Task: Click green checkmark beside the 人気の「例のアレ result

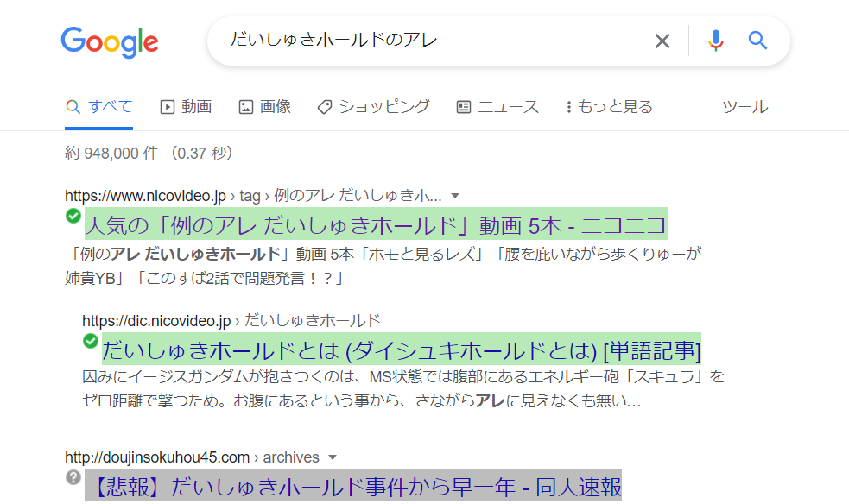Action: (73, 216)
